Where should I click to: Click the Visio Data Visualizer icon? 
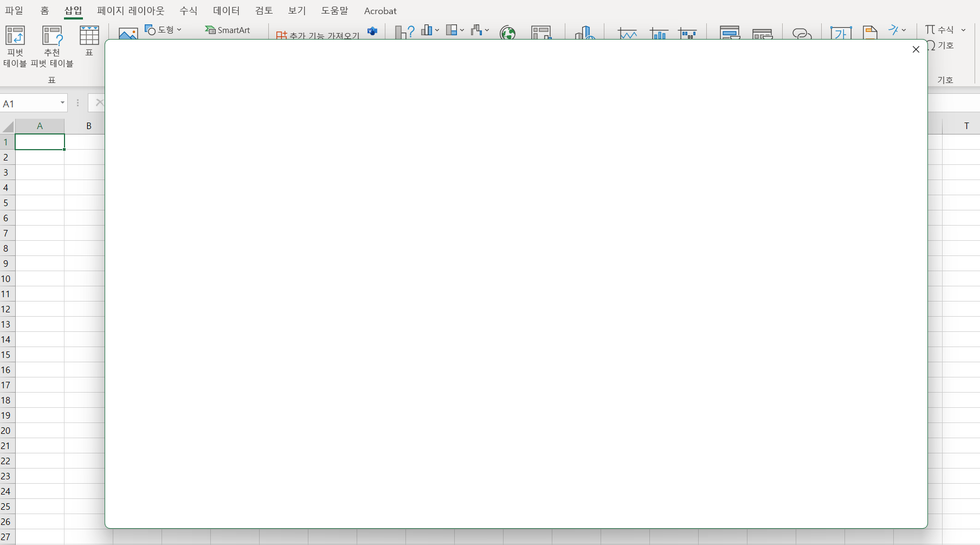[x=372, y=31]
